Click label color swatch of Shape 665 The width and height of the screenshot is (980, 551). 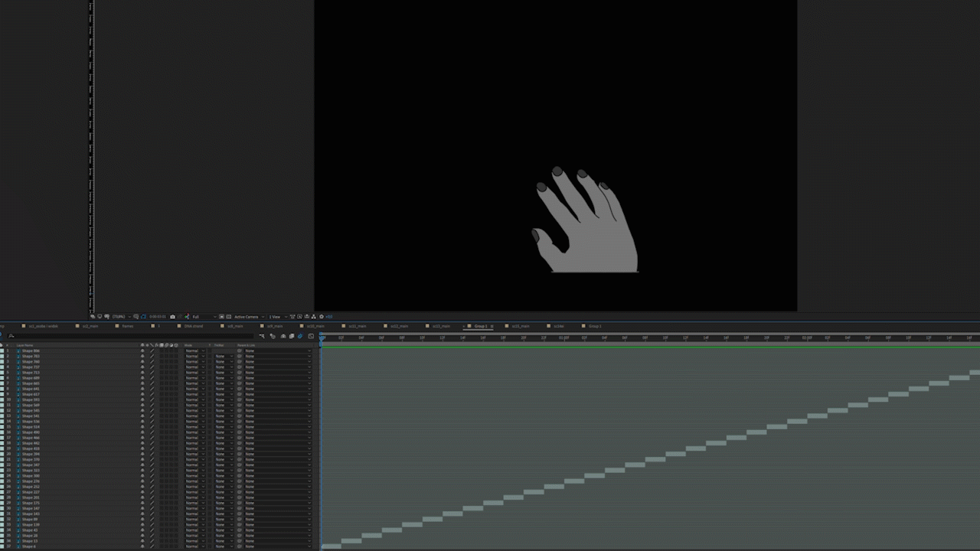coord(2,383)
